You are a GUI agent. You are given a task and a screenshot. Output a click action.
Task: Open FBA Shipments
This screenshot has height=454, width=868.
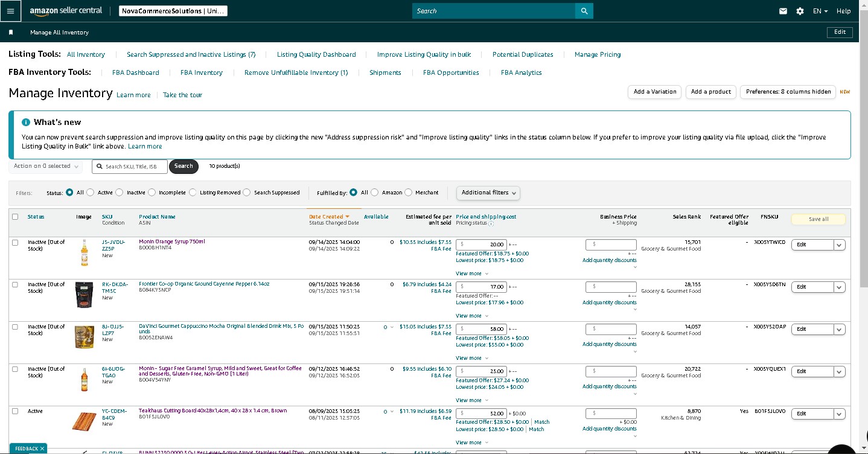(x=385, y=72)
